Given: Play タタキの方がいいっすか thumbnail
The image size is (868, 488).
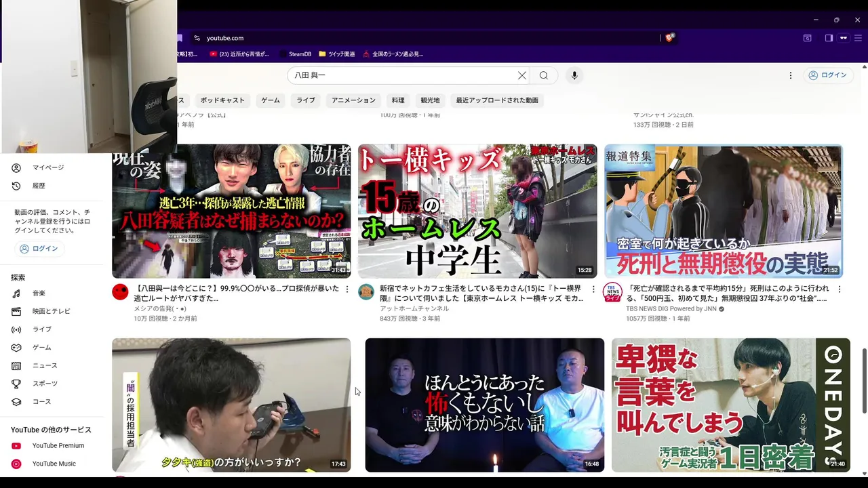Looking at the screenshot, I should 231,405.
